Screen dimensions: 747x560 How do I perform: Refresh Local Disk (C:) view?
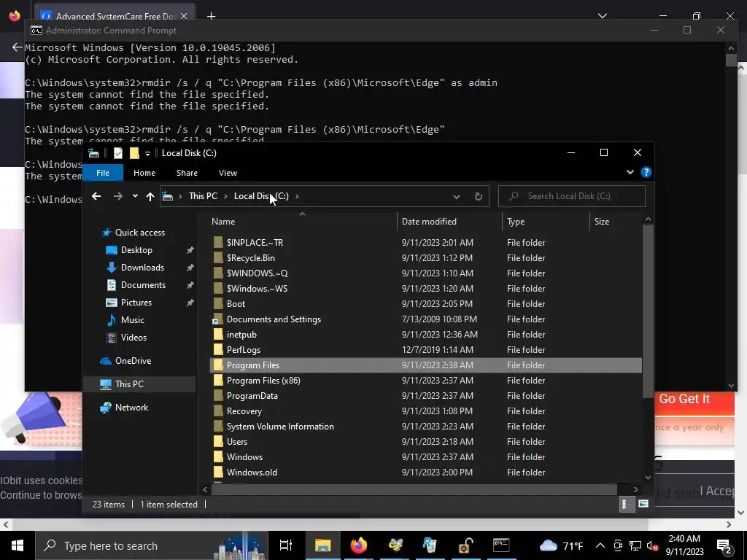coord(479,197)
